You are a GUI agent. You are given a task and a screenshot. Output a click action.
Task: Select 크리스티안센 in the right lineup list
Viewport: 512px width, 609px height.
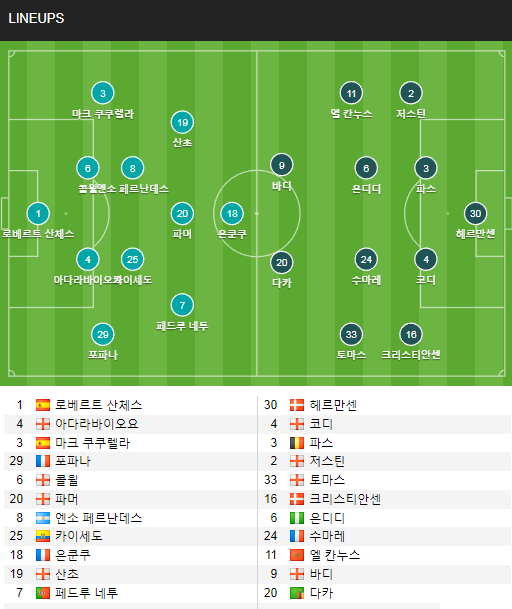345,499
